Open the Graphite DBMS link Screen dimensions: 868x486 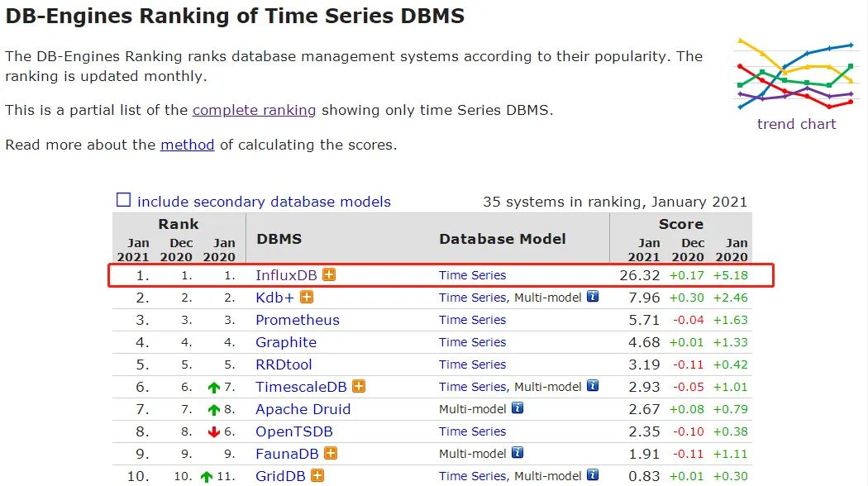click(x=286, y=343)
